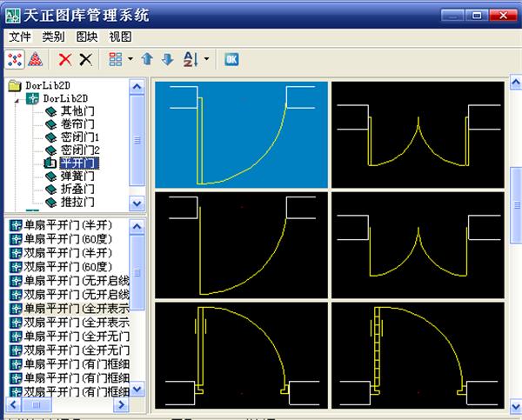The image size is (522, 420).
Task: Open the 图块 menu
Action: click(x=87, y=37)
